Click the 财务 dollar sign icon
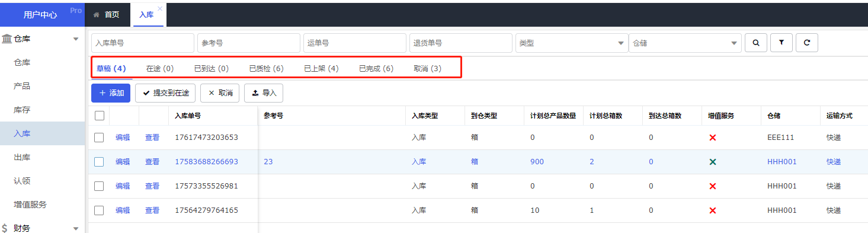 pos(5,228)
